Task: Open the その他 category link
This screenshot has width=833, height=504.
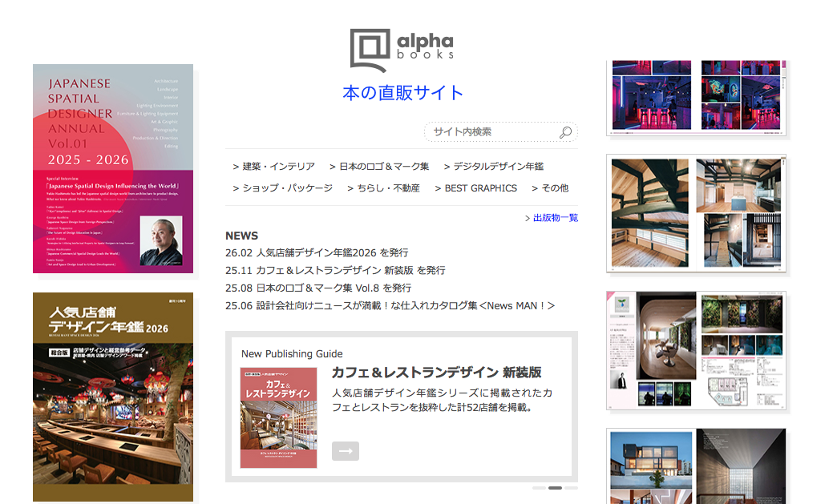Action: (x=552, y=187)
